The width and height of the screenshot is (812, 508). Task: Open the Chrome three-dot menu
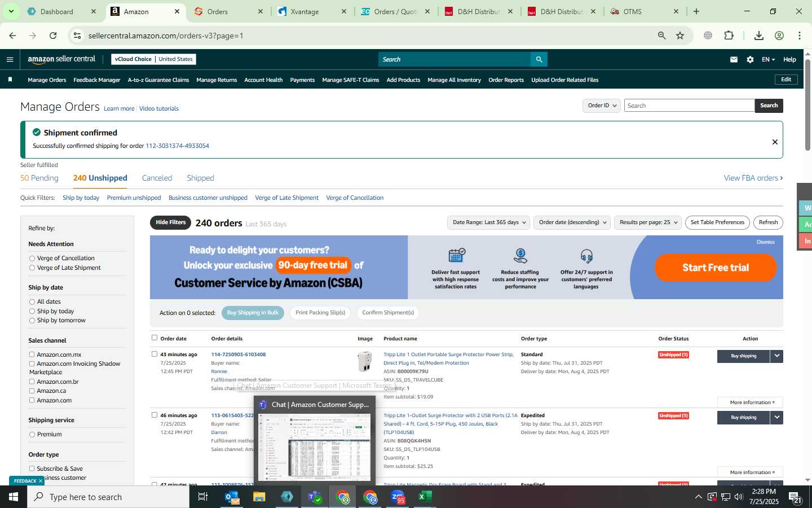[800, 36]
